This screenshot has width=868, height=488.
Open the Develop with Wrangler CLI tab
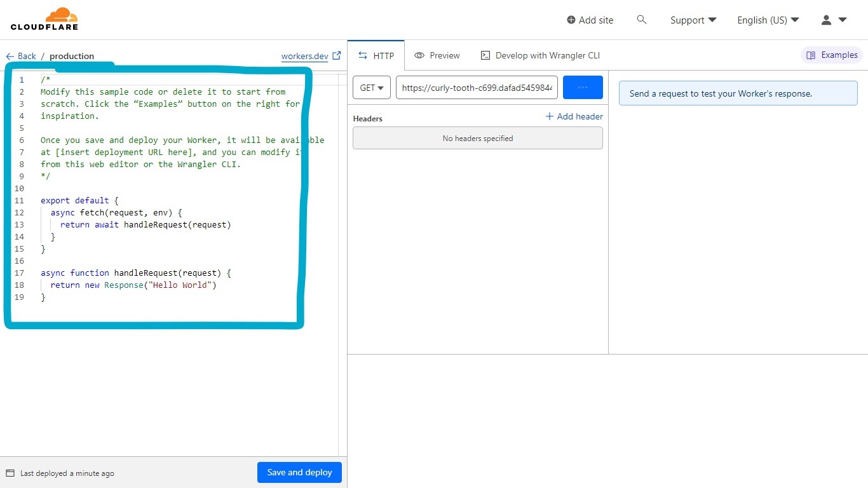[540, 56]
